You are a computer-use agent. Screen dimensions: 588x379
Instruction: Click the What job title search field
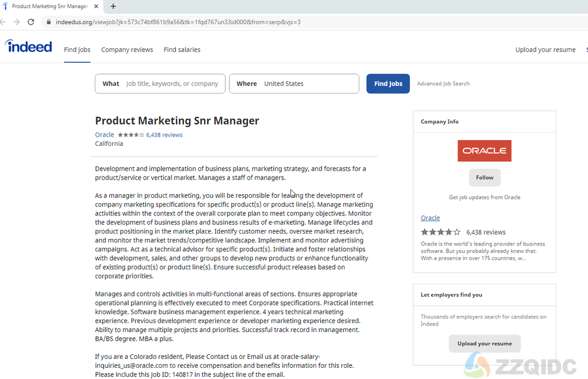[x=160, y=84]
